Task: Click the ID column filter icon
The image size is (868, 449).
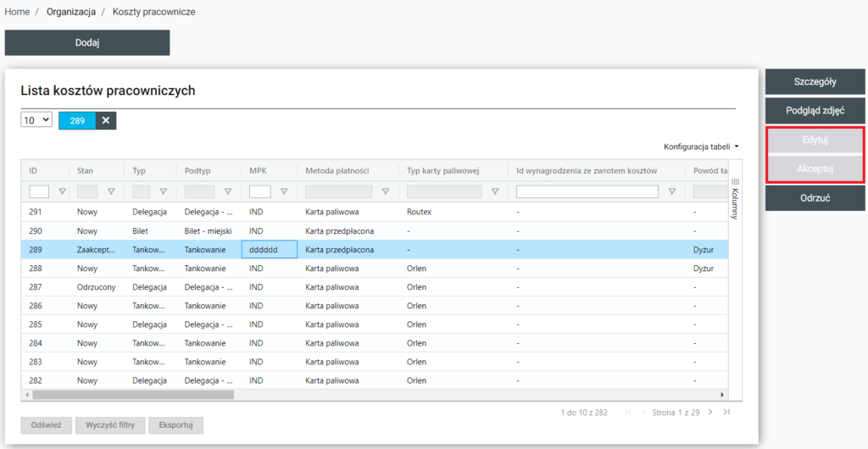Action: pyautogui.click(x=62, y=191)
